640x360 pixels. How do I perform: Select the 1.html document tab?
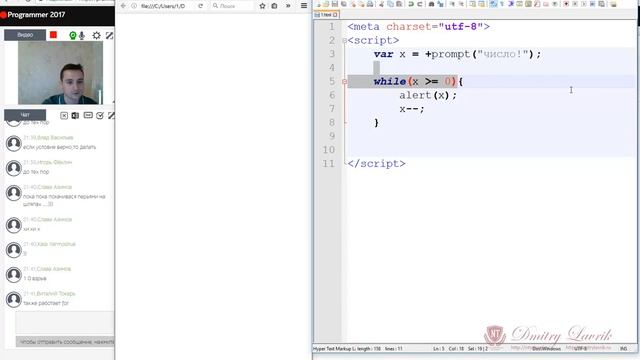point(326,15)
